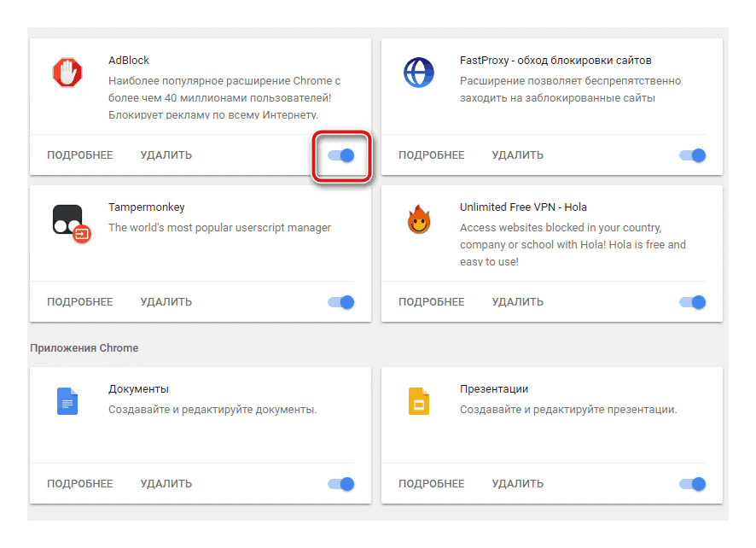Click the yellow Презентации app icon
756x548 pixels.
point(418,400)
